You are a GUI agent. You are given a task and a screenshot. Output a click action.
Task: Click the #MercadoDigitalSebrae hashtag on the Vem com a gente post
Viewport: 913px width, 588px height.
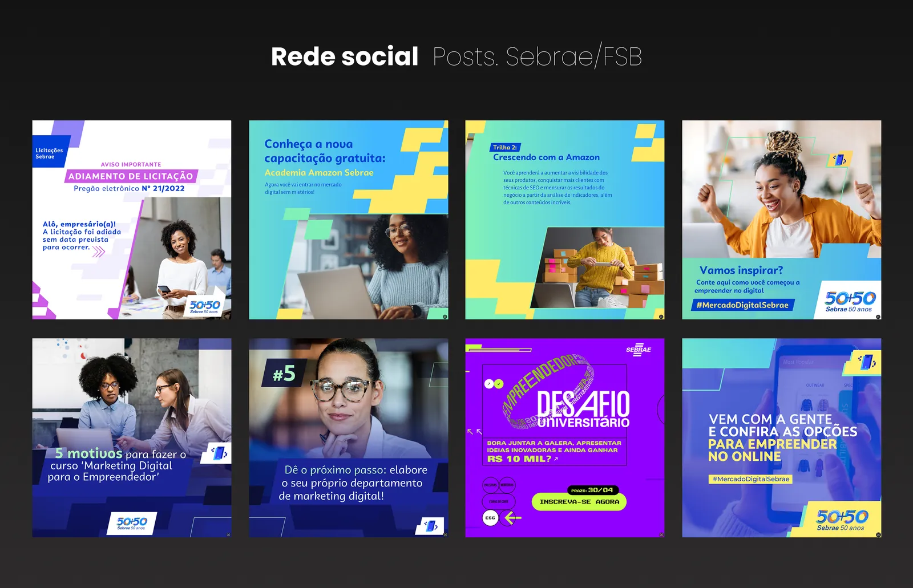point(751,479)
